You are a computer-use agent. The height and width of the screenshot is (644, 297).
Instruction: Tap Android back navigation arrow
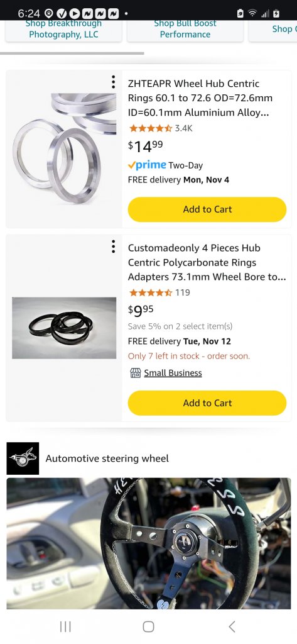(x=232, y=626)
